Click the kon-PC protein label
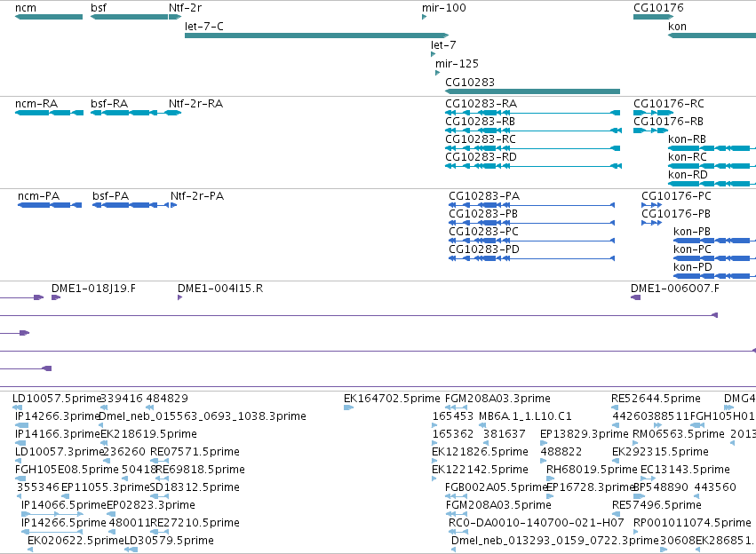The width and height of the screenshot is (756, 554). pyautogui.click(x=692, y=249)
